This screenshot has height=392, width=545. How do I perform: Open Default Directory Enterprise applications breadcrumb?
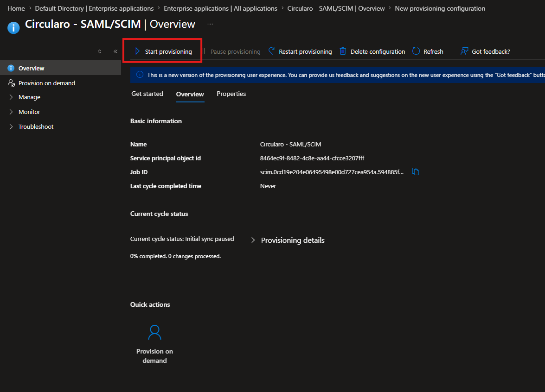(94, 8)
